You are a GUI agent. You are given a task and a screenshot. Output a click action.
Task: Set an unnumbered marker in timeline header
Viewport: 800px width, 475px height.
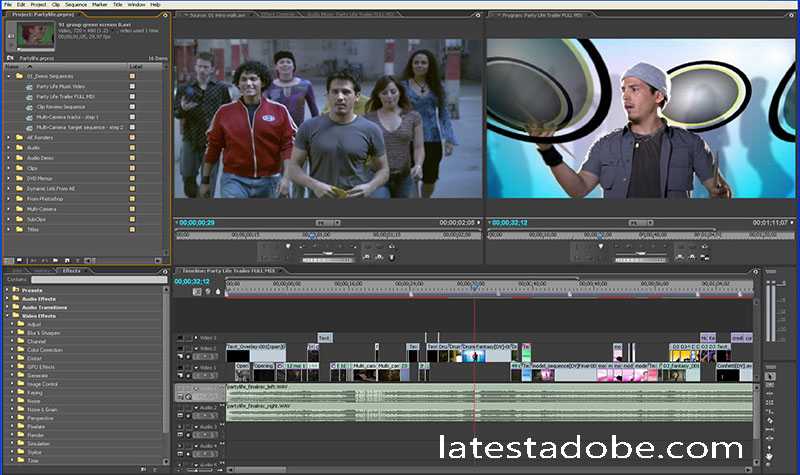click(218, 292)
